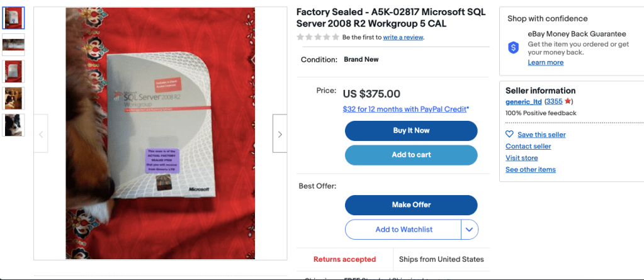The width and height of the screenshot is (644, 280).
Task: Click the Learn more link
Action: (545, 62)
